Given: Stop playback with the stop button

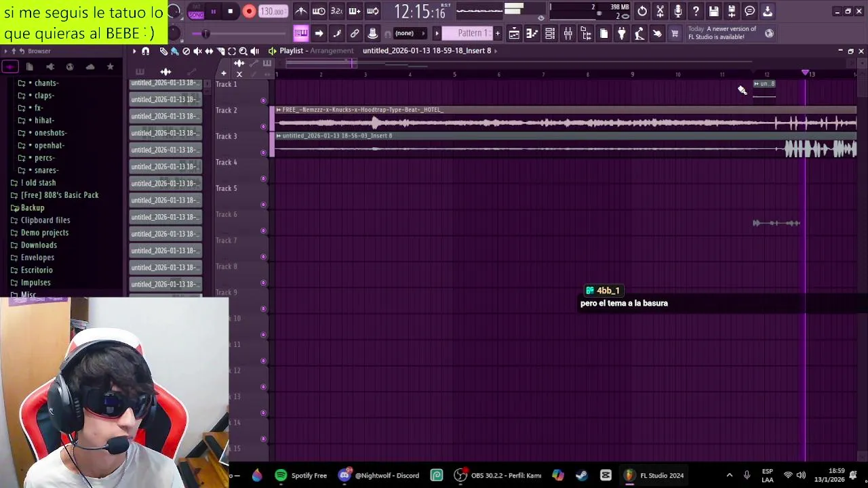Looking at the screenshot, I should [231, 12].
